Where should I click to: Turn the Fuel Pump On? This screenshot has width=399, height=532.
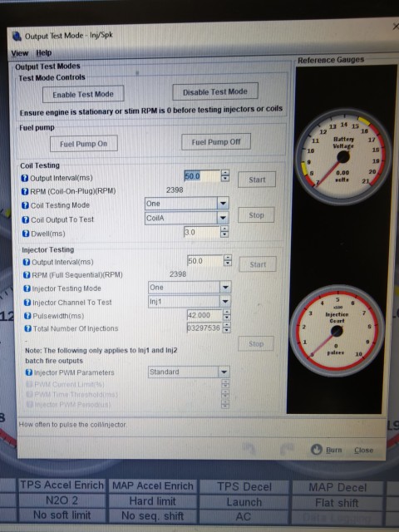coord(84,144)
